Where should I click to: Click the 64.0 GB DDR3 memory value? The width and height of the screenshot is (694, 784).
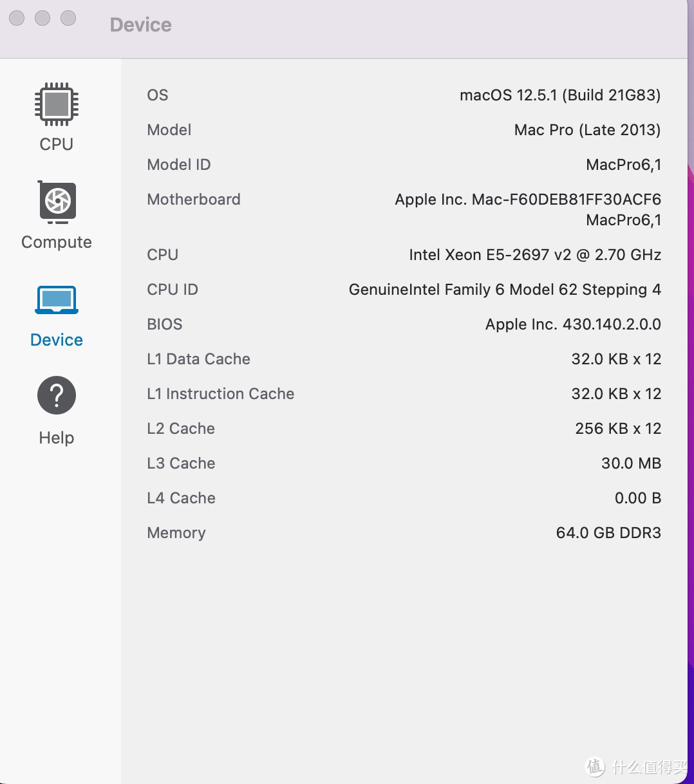point(608,533)
